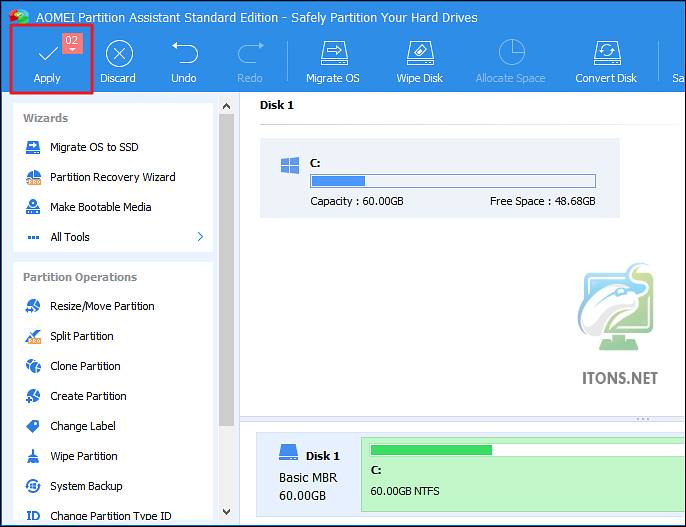Select Disk 1 Basic MBR entry
Screen dimensions: 686x527
309,474
